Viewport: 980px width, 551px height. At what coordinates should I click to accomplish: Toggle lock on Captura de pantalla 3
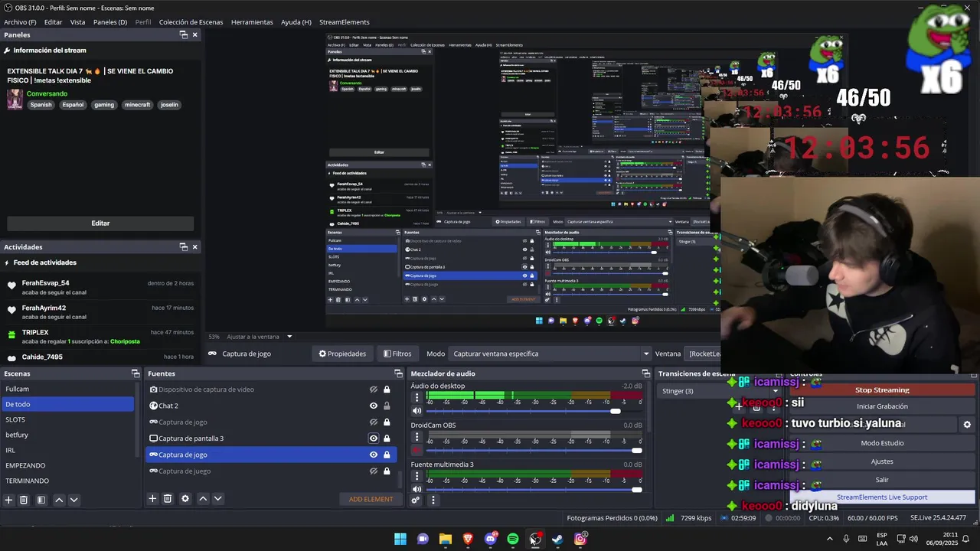point(387,439)
